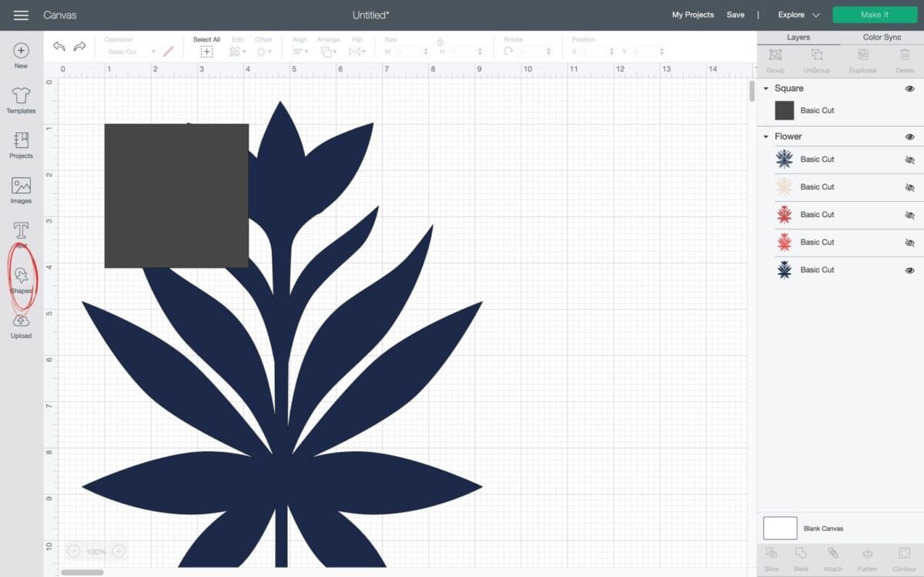
Task: Click the width W size field
Action: (x=412, y=52)
